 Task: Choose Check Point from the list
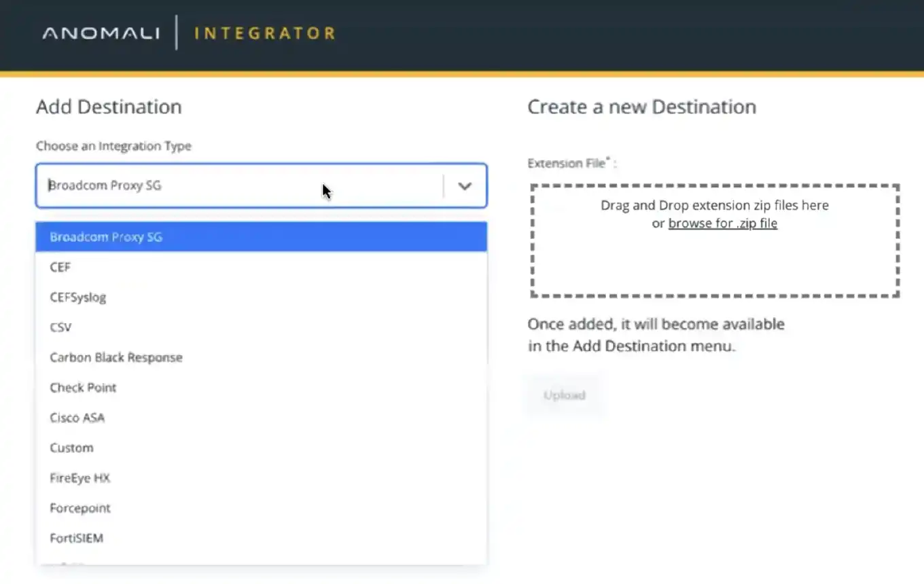(x=262, y=387)
